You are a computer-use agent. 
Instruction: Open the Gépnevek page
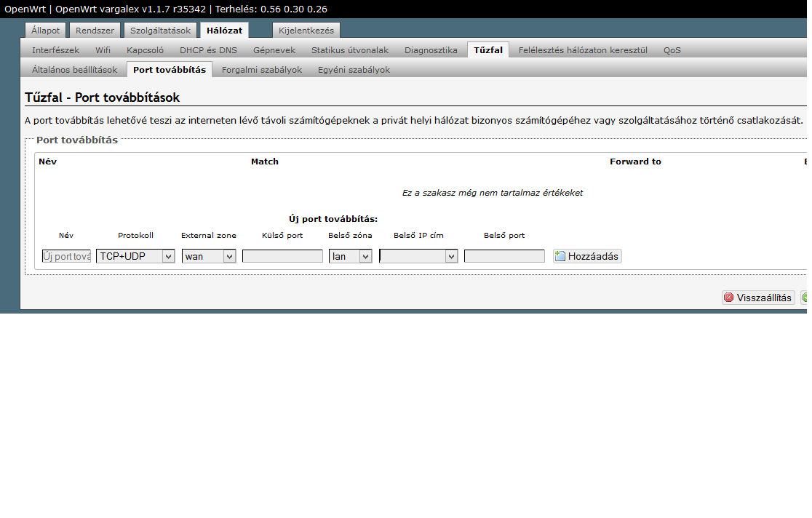click(274, 49)
